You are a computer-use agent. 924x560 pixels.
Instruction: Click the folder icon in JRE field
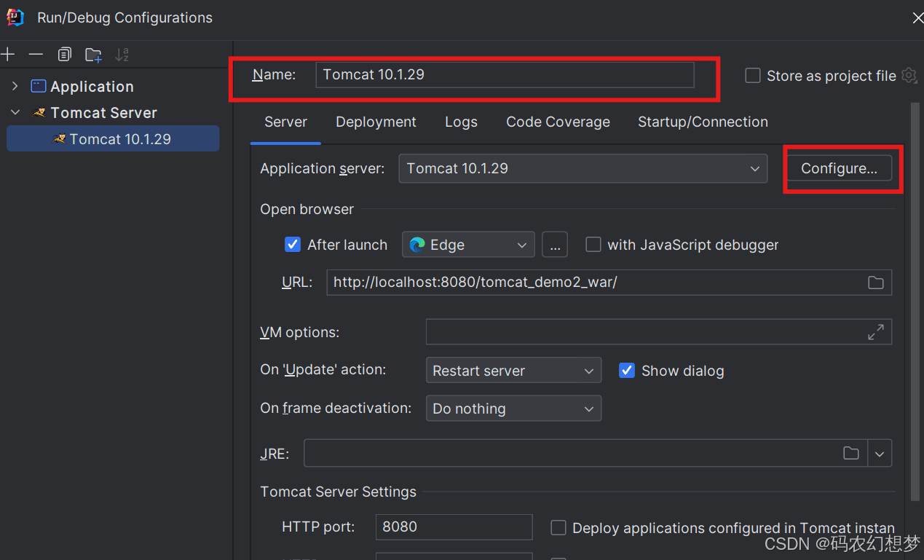click(850, 454)
